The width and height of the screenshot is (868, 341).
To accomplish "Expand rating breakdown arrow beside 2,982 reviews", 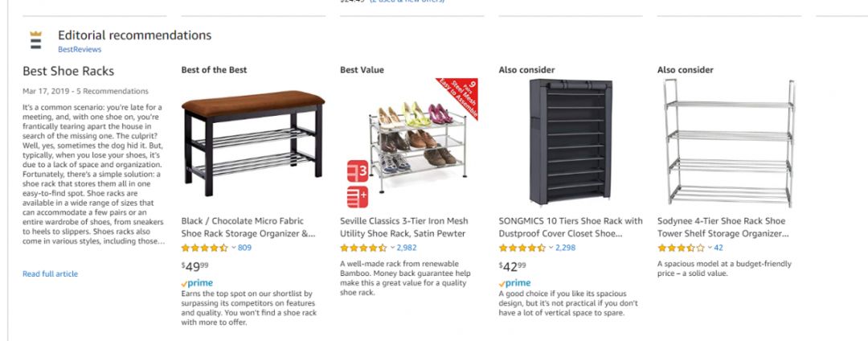I will point(391,248).
